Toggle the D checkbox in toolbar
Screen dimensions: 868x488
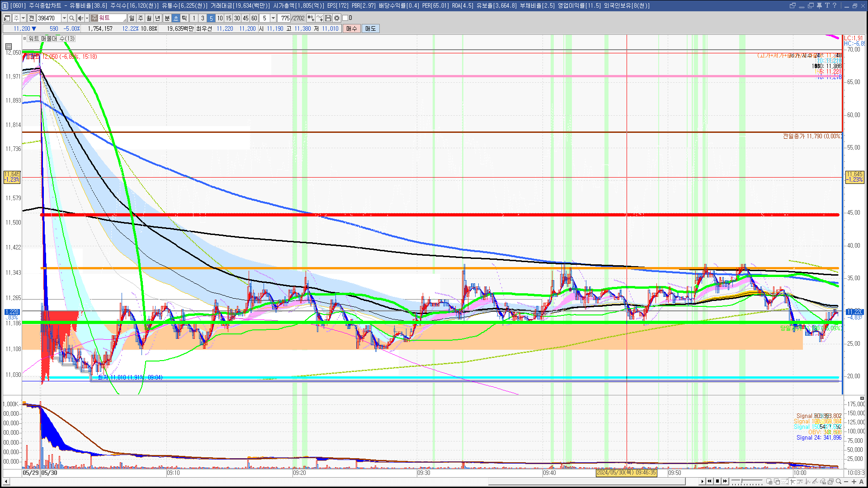tap(345, 18)
